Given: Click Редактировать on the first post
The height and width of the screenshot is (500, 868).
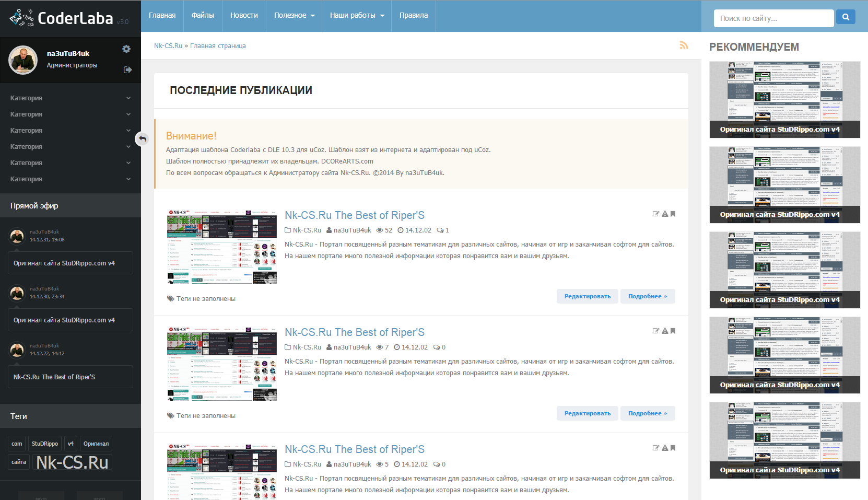Looking at the screenshot, I should (588, 296).
